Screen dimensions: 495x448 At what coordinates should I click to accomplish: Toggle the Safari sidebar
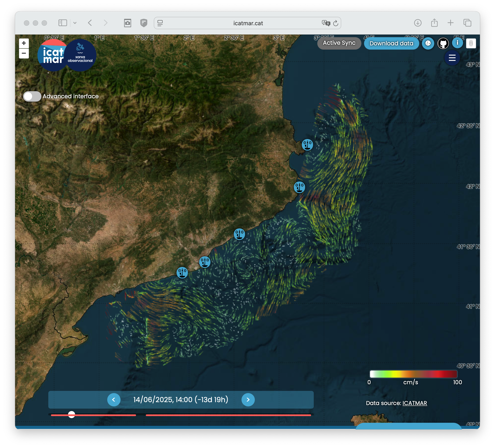(x=63, y=23)
